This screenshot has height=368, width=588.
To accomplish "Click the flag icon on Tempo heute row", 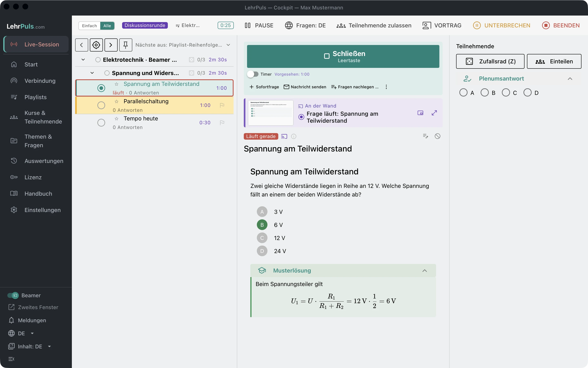I will [x=222, y=122].
